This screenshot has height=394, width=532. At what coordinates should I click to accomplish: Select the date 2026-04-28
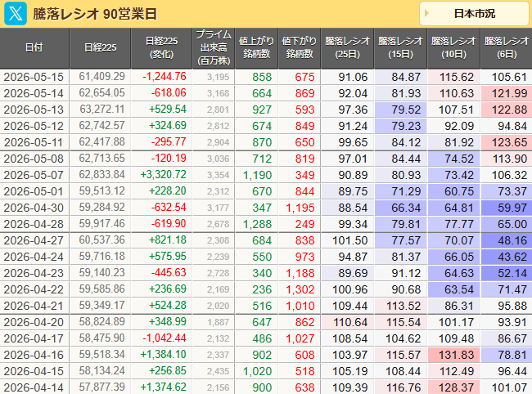click(x=34, y=224)
